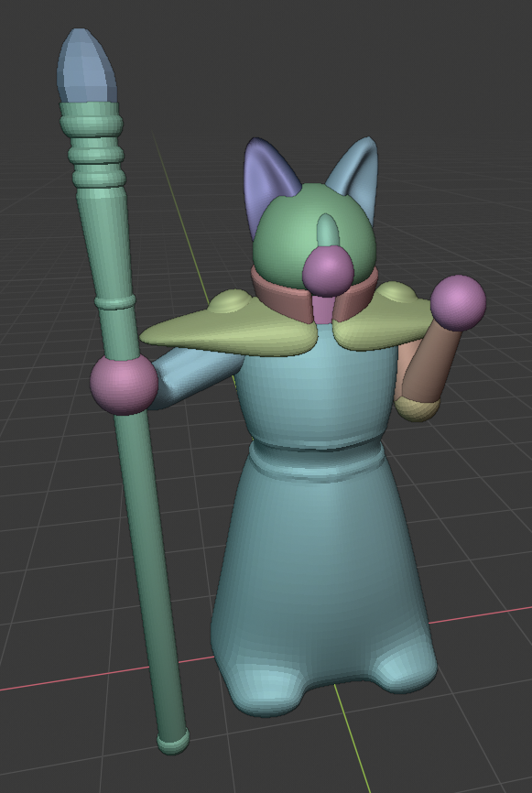Select the pink sphere hand on raised arm
532x793 pixels.
458,302
